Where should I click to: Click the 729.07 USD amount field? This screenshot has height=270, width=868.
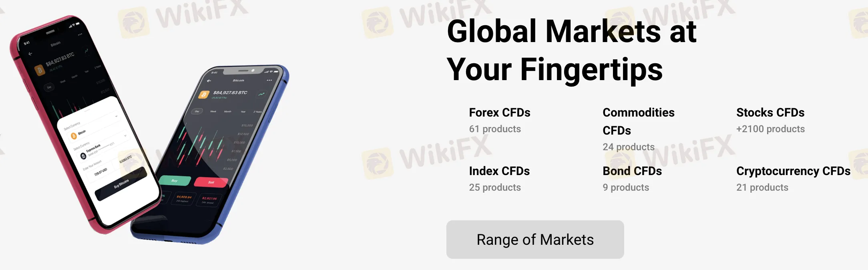(100, 172)
